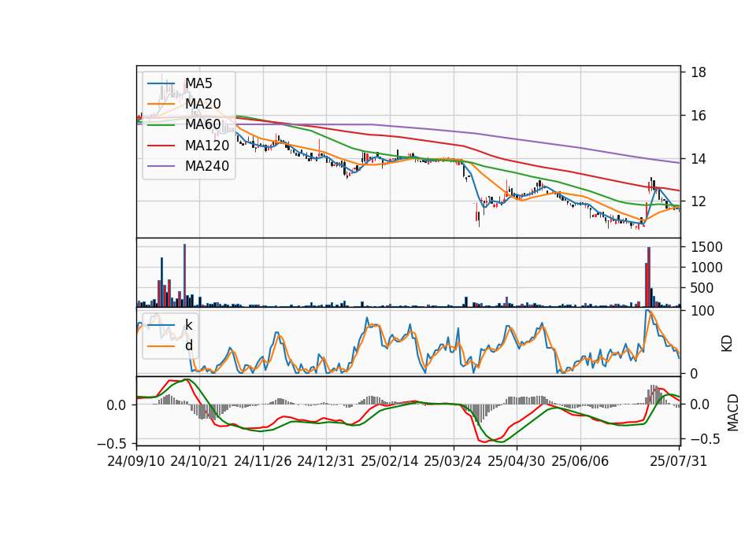Click the volume axis value 1500
756x543 pixels.
click(707, 247)
